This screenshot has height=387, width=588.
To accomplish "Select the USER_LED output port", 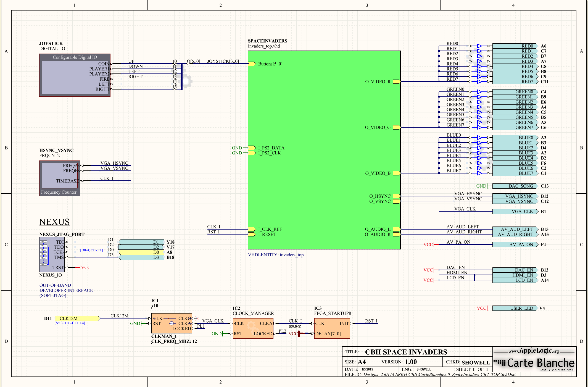I will (x=515, y=308).
